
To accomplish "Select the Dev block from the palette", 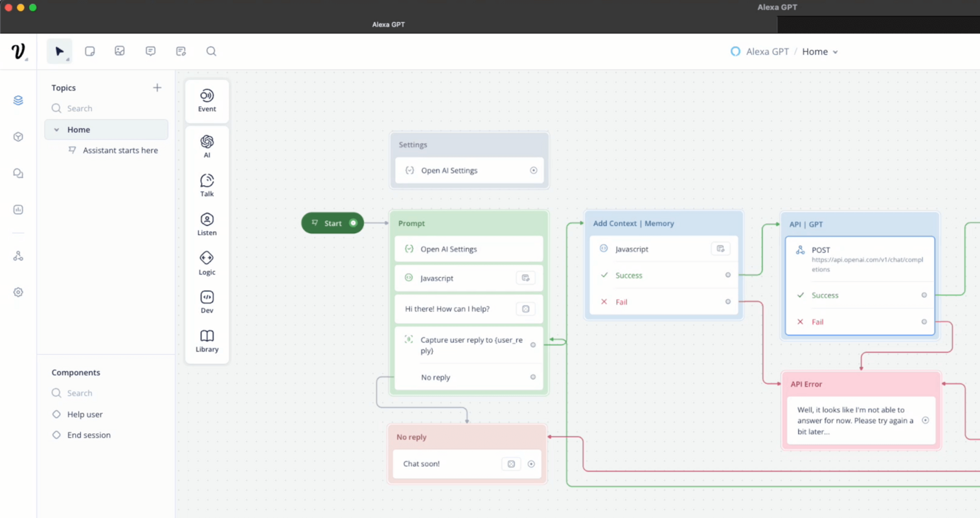I will pos(207,300).
